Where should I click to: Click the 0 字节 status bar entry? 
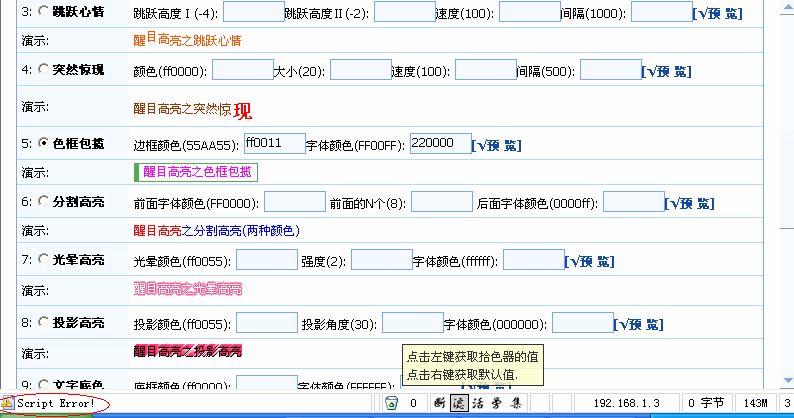706,403
